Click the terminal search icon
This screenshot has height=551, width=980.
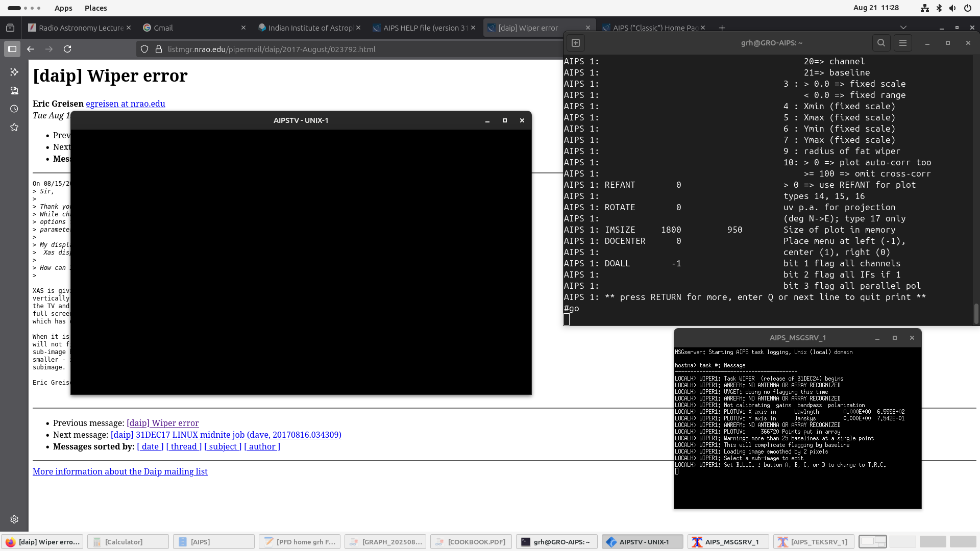(881, 43)
